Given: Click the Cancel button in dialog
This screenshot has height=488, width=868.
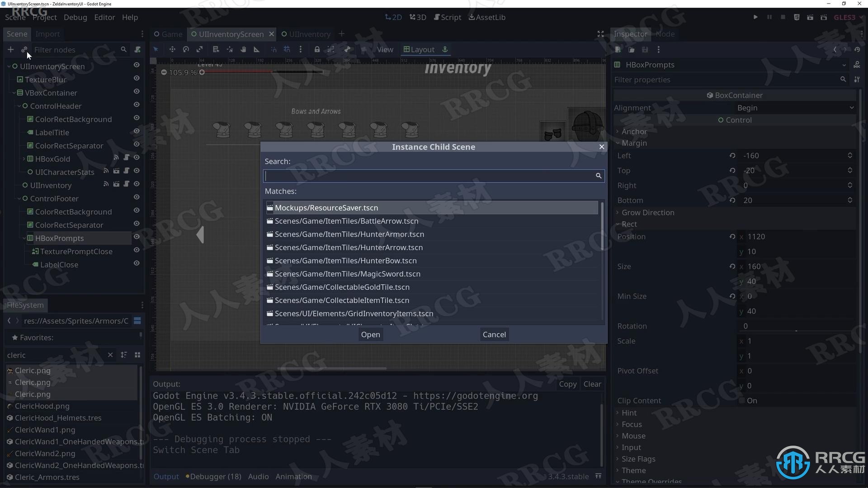Looking at the screenshot, I should pyautogui.click(x=494, y=334).
